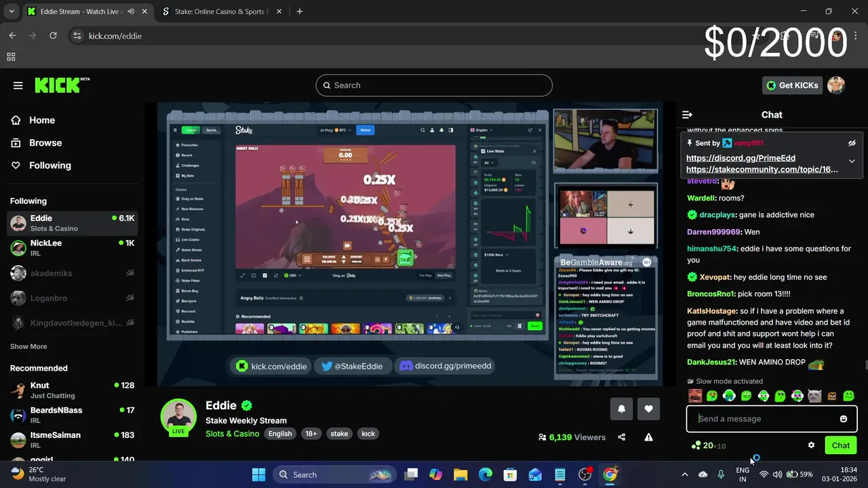
Task: Toggle microphone icon in system tray
Action: (721, 474)
